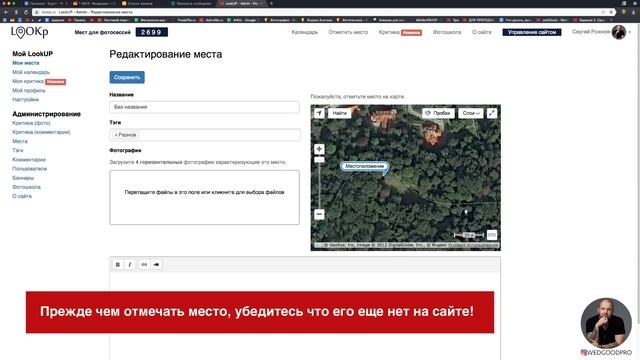Open Тэги admin sidebar link
The width and height of the screenshot is (640, 360).
point(18,151)
